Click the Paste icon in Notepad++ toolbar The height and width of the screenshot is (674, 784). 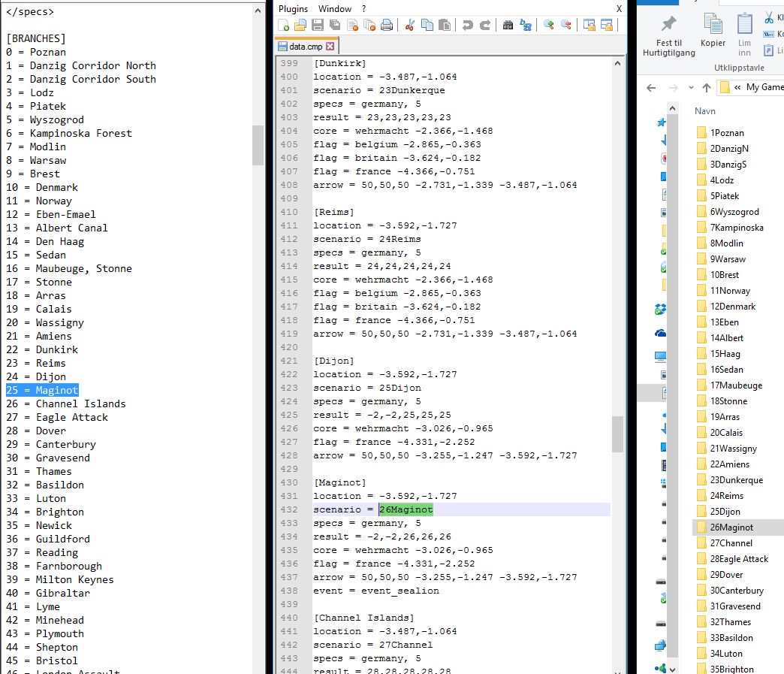pyautogui.click(x=445, y=25)
